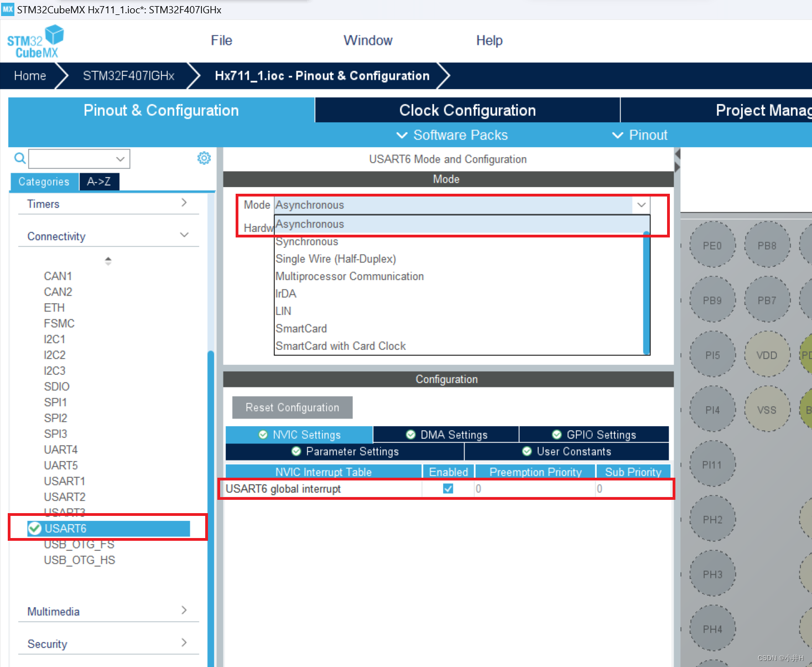Open the GPIO Settings tab
This screenshot has width=812, height=667.
[594, 435]
